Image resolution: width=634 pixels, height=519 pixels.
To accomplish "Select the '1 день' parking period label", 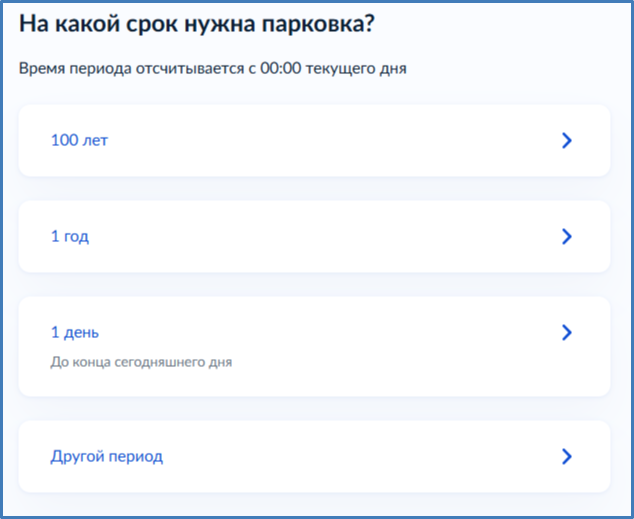I will (75, 333).
